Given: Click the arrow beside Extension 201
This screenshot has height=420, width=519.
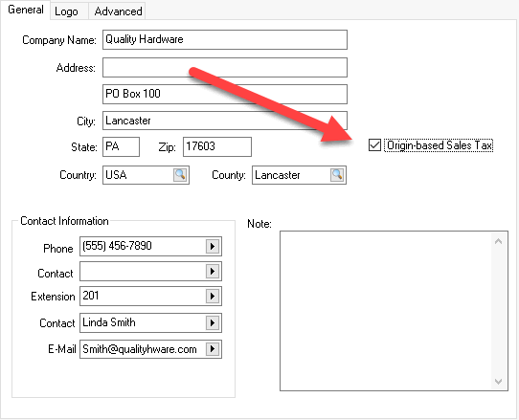Looking at the screenshot, I should click(213, 296).
